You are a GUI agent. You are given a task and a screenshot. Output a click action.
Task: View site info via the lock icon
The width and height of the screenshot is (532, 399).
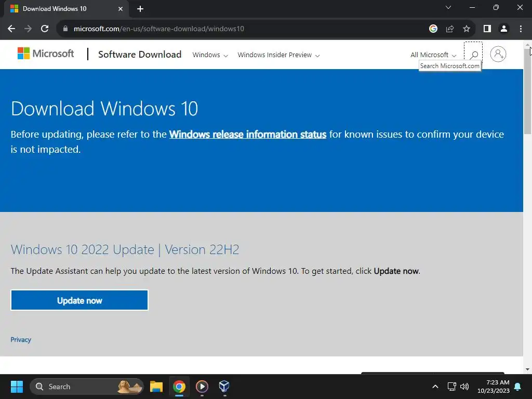[65, 29]
